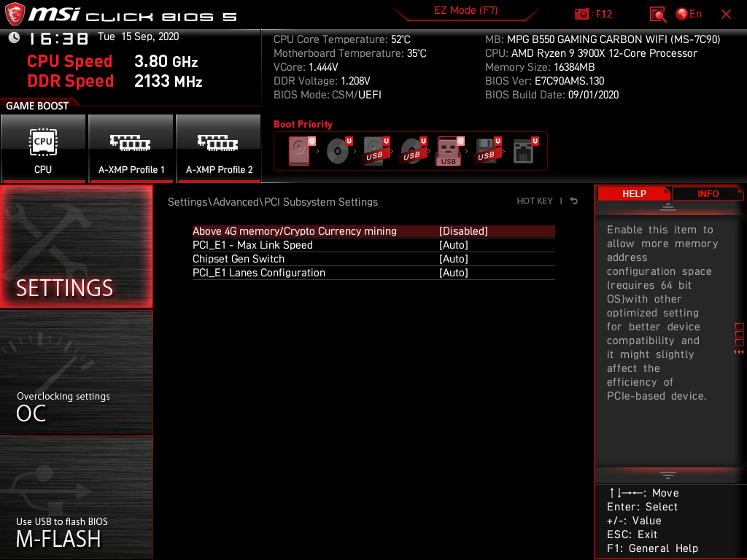The width and height of the screenshot is (747, 560).
Task: Open M-FLASH to flash BIOS
Action: pos(76,497)
